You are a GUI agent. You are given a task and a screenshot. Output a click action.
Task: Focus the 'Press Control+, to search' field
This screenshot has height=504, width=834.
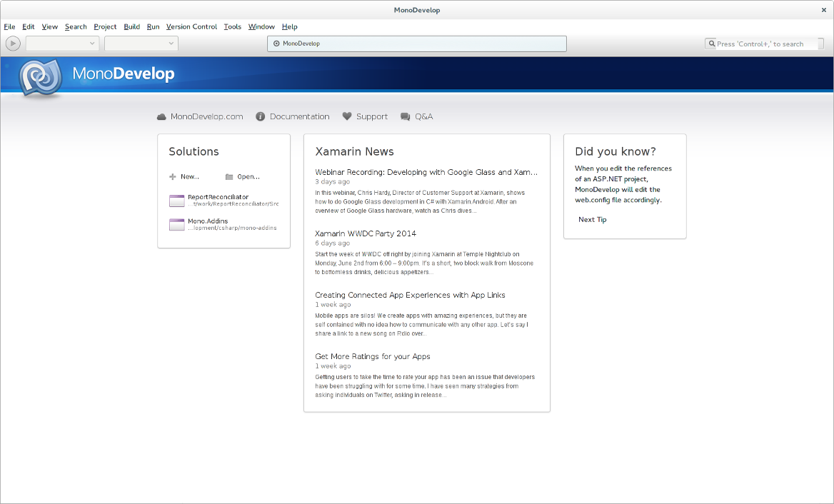coord(764,44)
